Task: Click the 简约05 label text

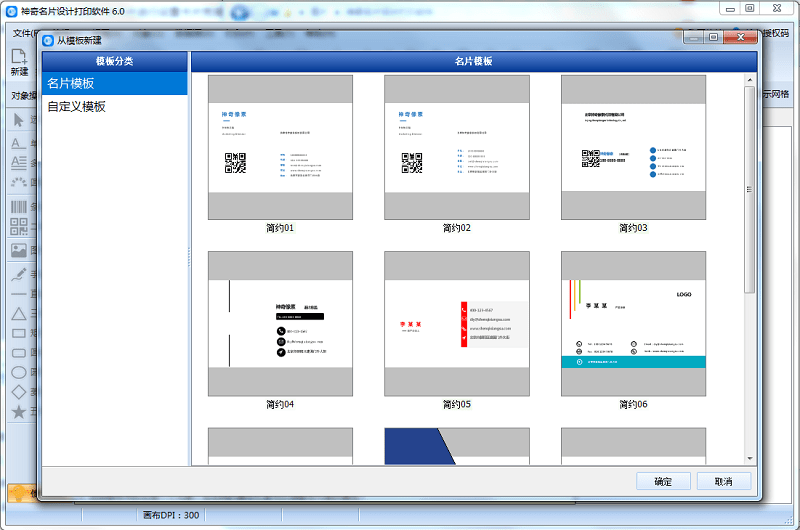Action: 457,405
